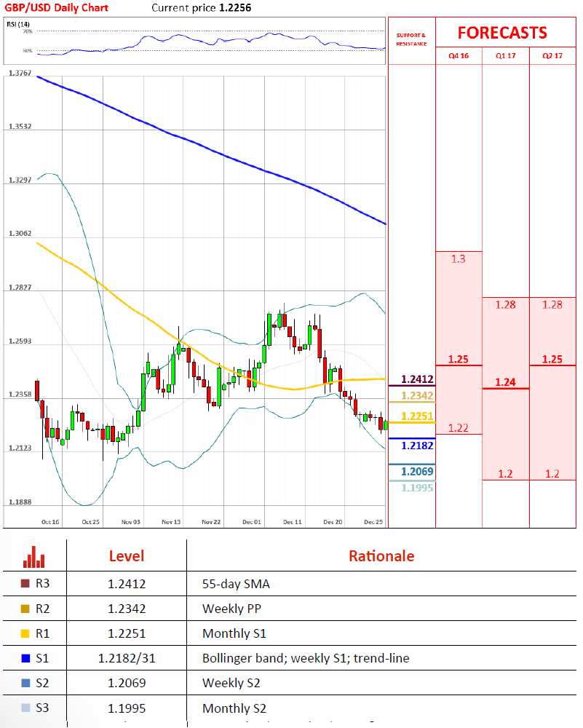This screenshot has height=728, width=583.
Task: Select the Q1 17 forecast column header
Action: [x=505, y=56]
